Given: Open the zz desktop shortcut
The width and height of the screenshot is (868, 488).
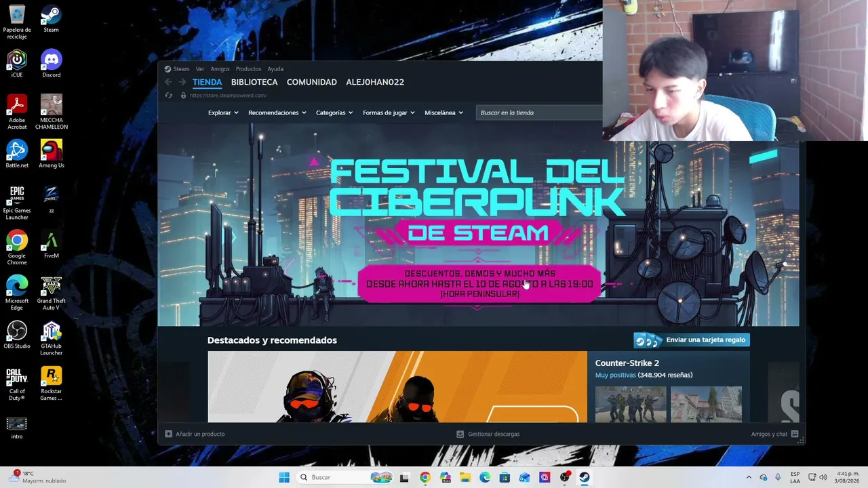Looking at the screenshot, I should coord(51,199).
